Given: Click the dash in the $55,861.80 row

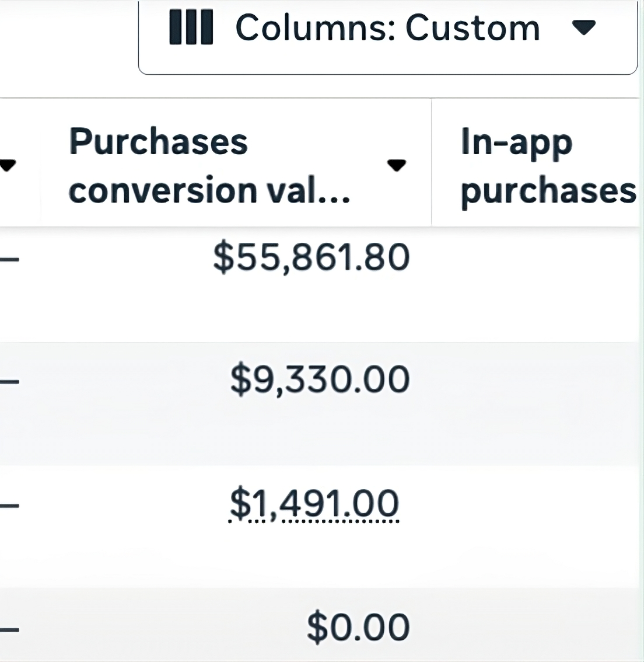Looking at the screenshot, I should (x=9, y=260).
